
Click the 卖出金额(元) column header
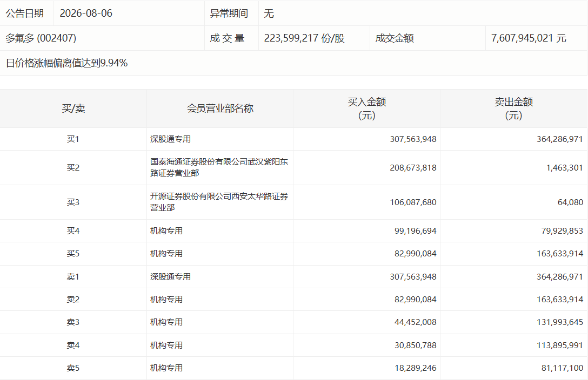click(x=514, y=108)
